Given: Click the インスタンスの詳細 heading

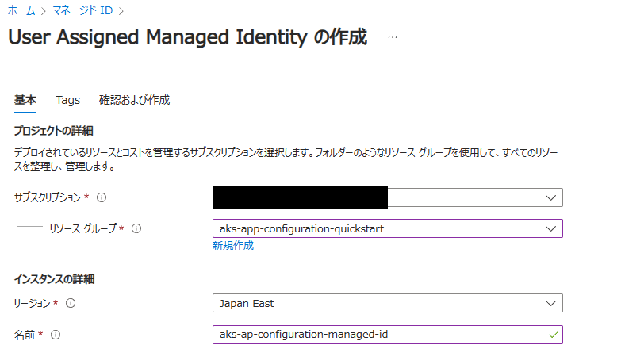Looking at the screenshot, I should tap(55, 279).
